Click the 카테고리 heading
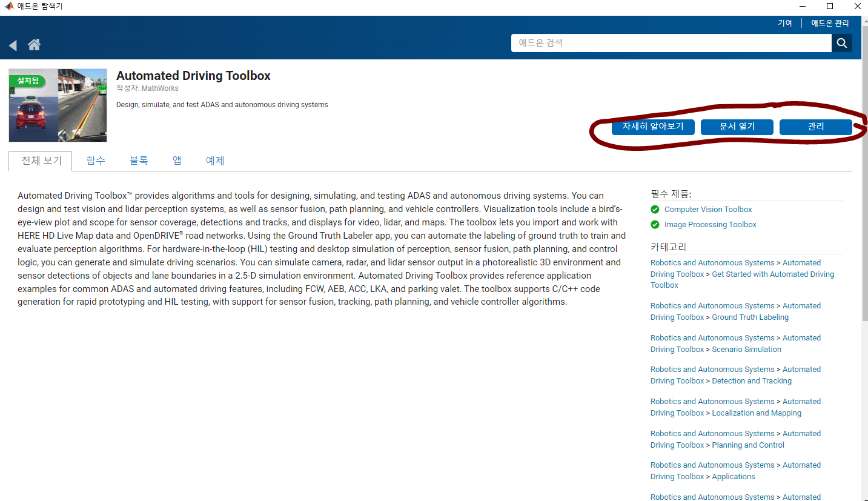 pyautogui.click(x=668, y=247)
